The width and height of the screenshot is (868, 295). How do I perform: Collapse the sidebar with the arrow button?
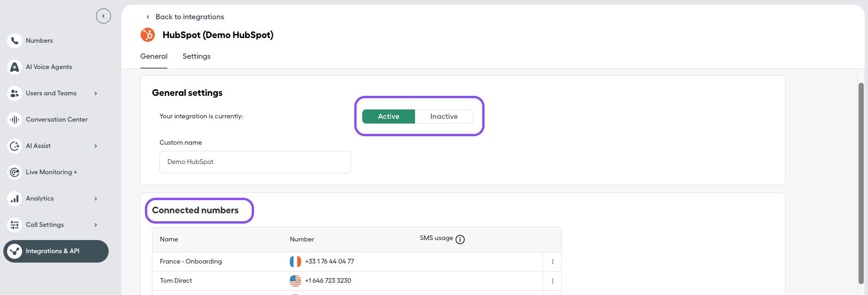point(104,16)
